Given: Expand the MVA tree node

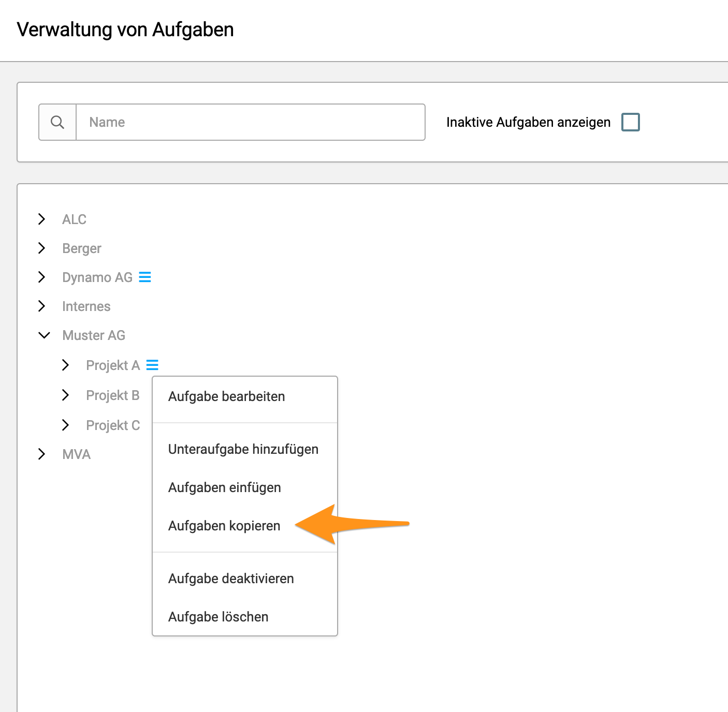Looking at the screenshot, I should point(42,454).
